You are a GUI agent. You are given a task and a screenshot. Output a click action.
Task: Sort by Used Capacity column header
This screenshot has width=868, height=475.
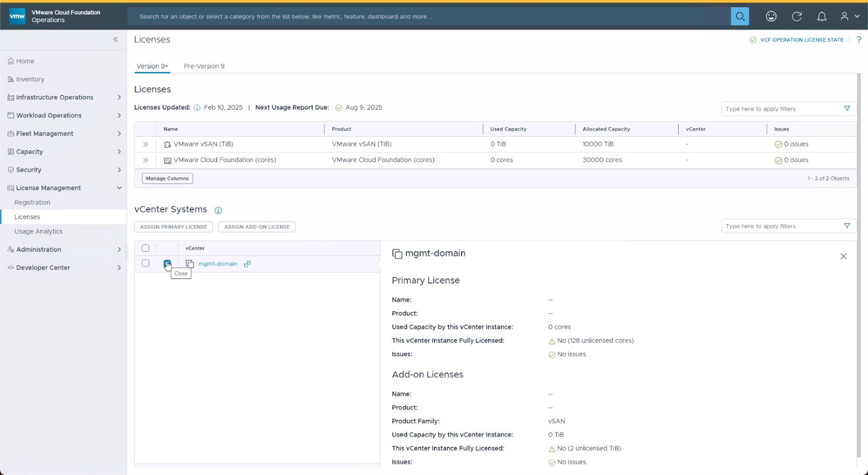point(508,129)
